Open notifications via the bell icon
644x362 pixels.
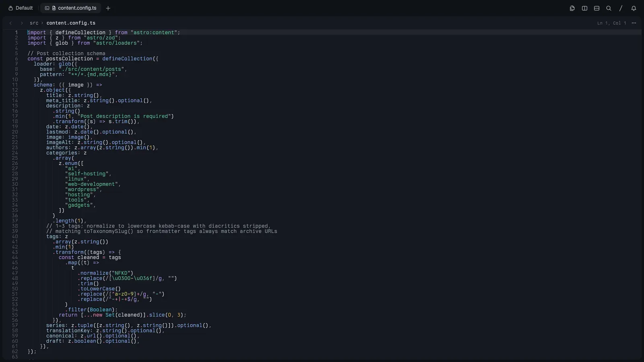pyautogui.click(x=634, y=8)
